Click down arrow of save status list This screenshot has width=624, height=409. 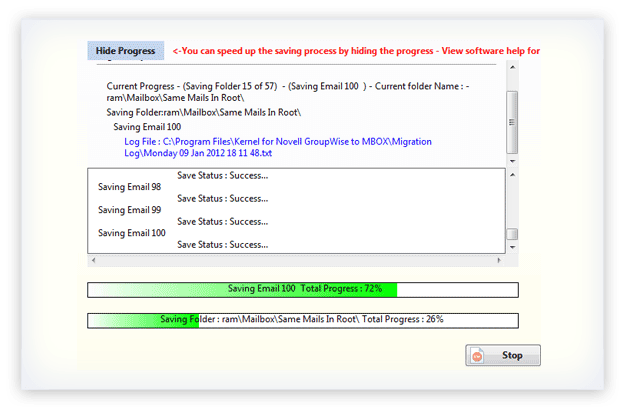(x=512, y=249)
